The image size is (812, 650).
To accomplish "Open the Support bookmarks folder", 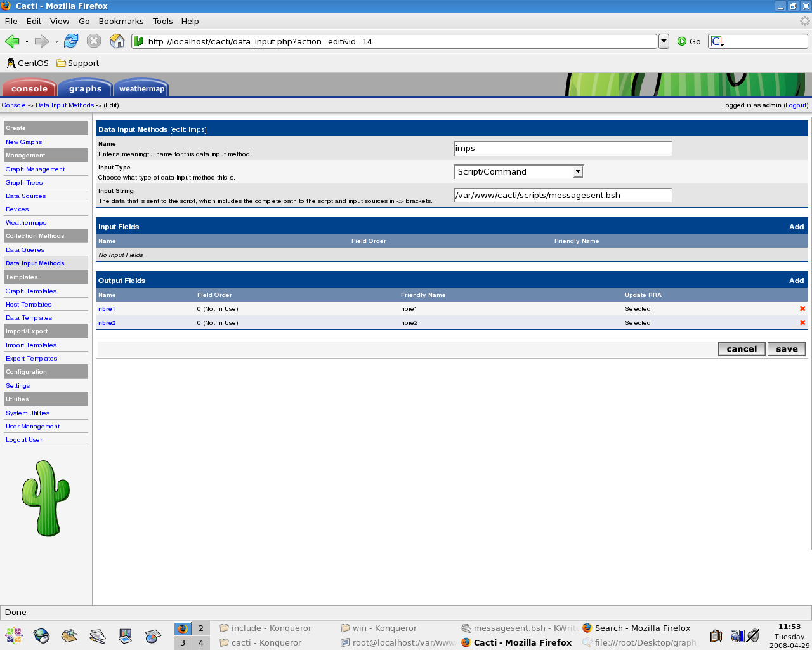I will pos(78,63).
